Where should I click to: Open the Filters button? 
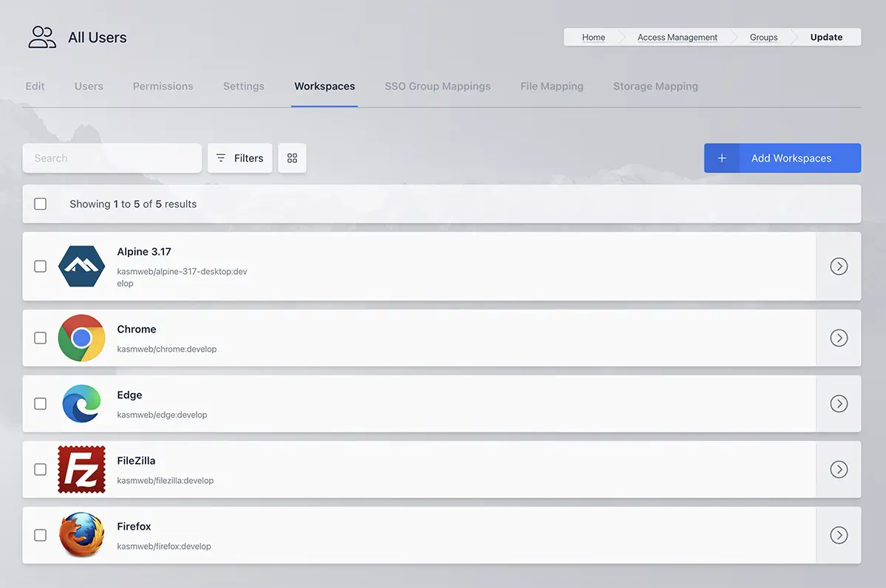pyautogui.click(x=239, y=158)
